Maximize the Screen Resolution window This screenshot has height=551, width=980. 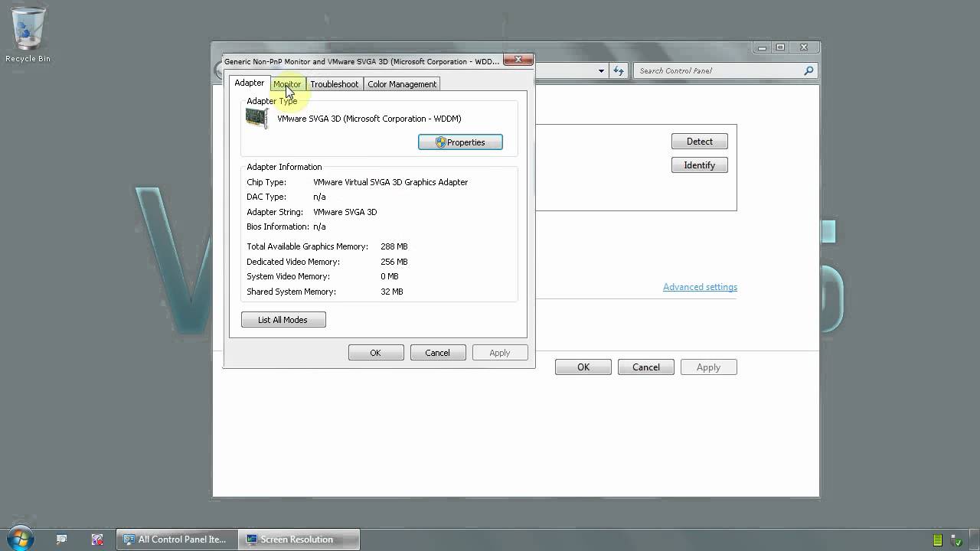point(780,47)
